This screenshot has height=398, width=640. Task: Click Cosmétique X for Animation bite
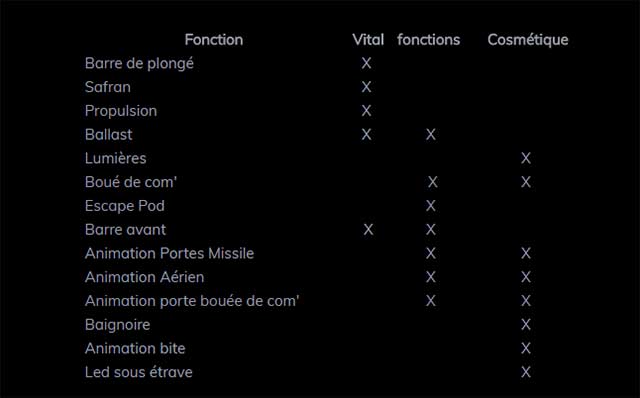526,348
